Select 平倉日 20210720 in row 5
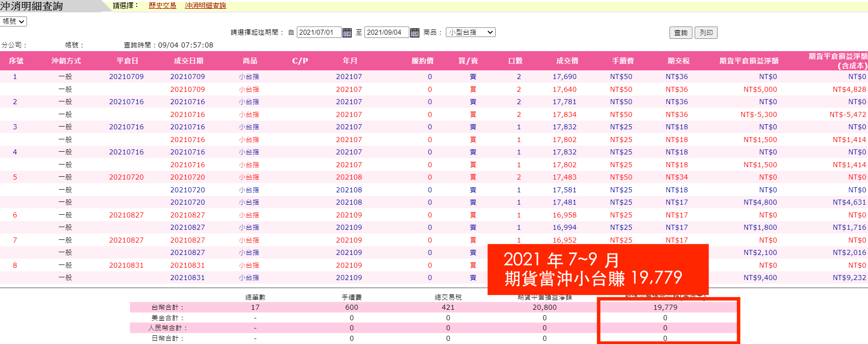 click(126, 177)
